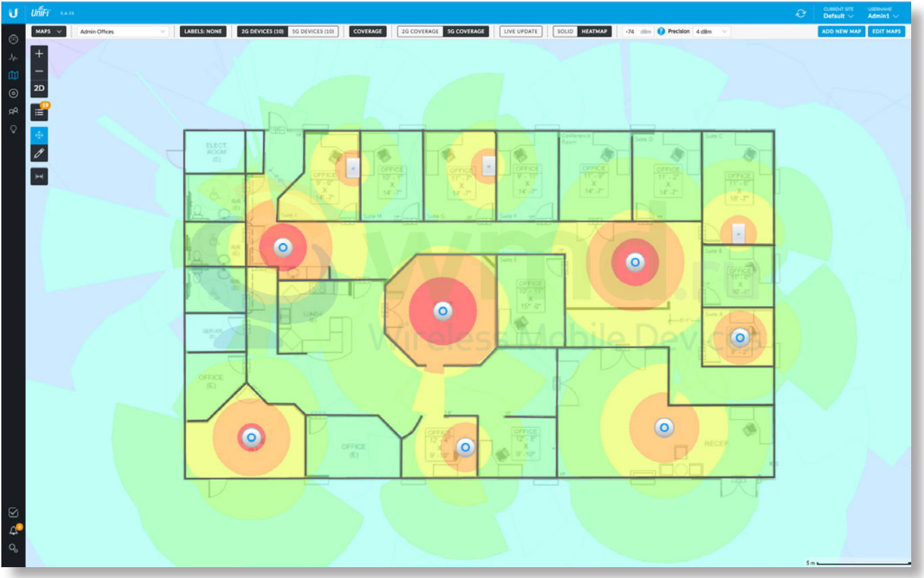Open the Current Site Default dropdown
Image resolution: width=924 pixels, height=578 pixels.
point(839,13)
